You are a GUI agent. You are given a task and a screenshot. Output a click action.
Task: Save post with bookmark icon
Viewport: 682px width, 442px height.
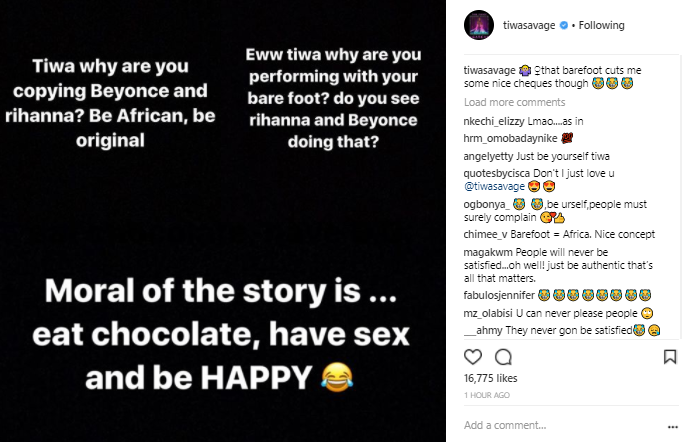coord(670,357)
